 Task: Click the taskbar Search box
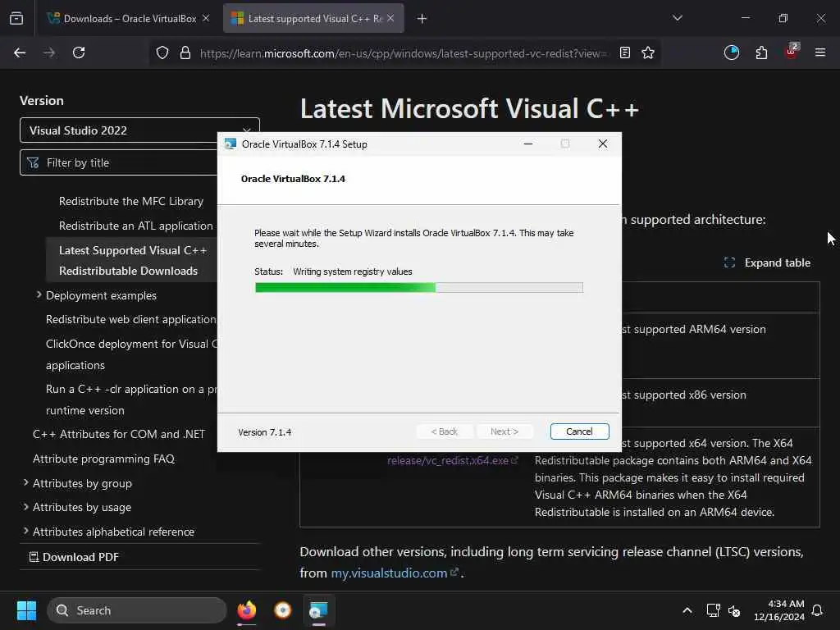coord(137,610)
